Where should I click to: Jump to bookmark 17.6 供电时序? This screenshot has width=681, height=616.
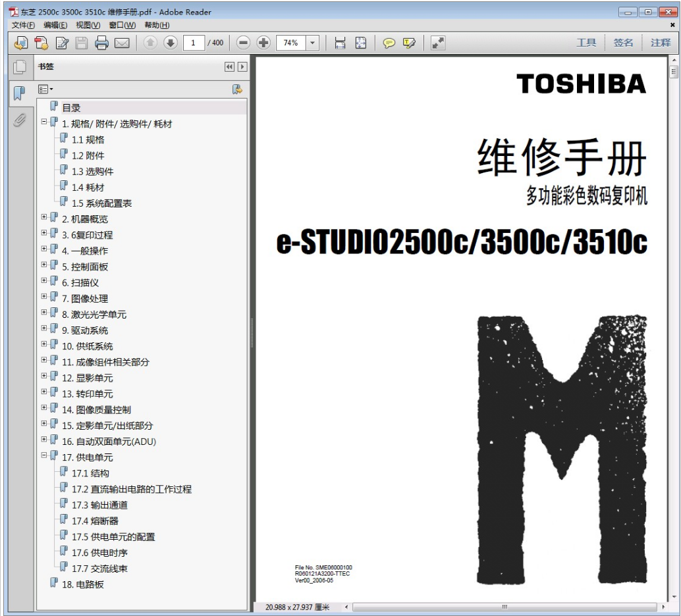click(x=99, y=553)
